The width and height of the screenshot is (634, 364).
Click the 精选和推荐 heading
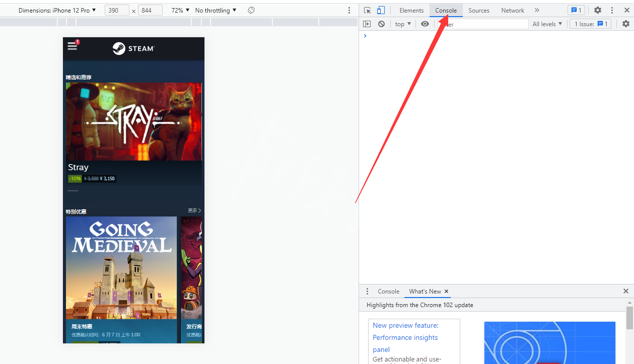click(x=79, y=77)
